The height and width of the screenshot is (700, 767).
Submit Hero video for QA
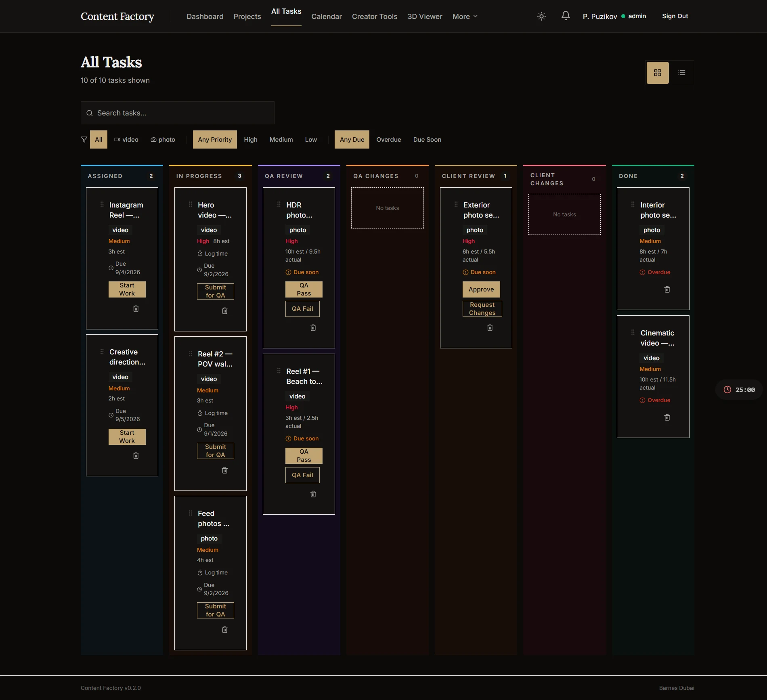pyautogui.click(x=216, y=291)
